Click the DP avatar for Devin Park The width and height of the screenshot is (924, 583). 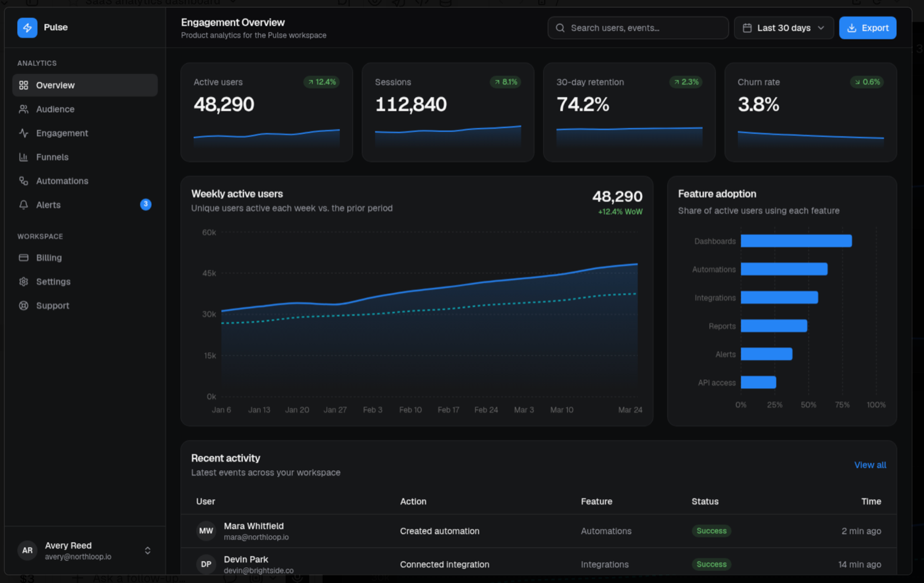click(x=206, y=565)
